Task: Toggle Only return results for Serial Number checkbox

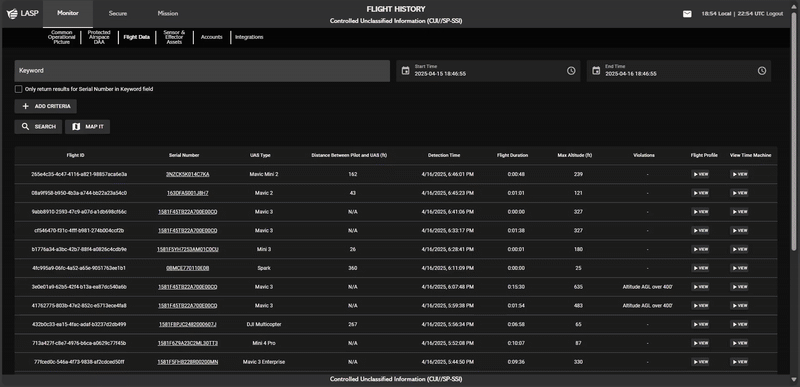Action: (x=18, y=89)
